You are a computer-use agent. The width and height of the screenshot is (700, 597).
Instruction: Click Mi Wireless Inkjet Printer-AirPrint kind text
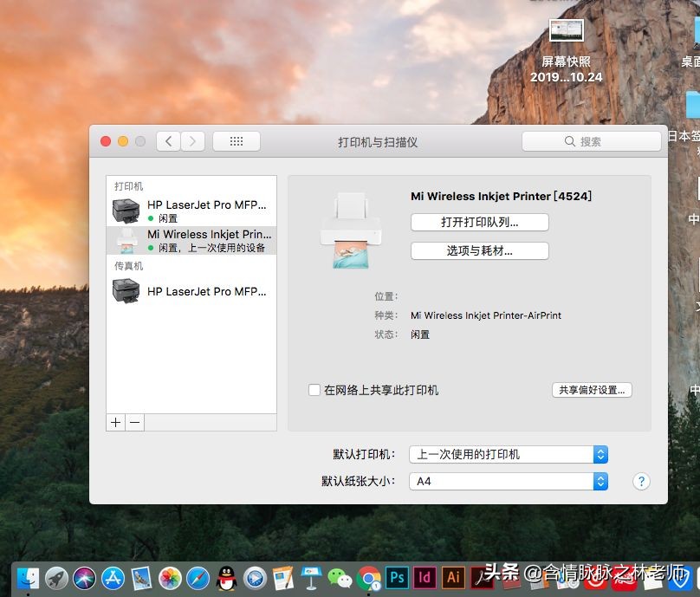coord(486,315)
